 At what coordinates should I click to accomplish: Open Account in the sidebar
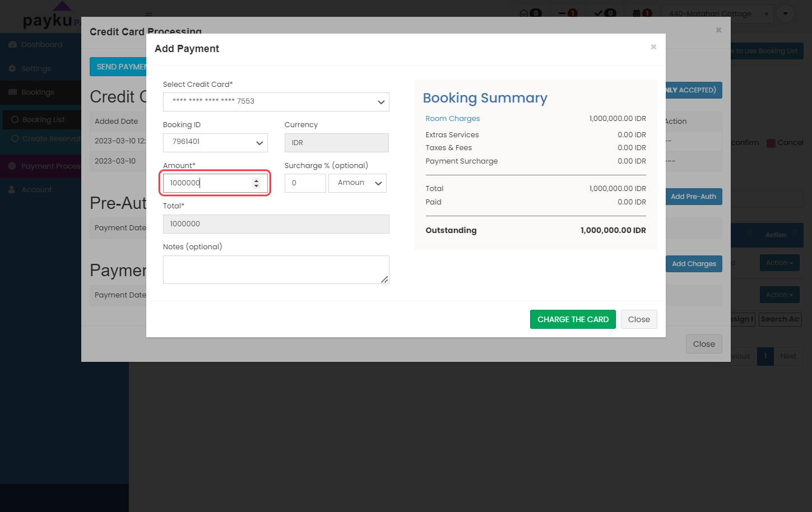click(36, 190)
